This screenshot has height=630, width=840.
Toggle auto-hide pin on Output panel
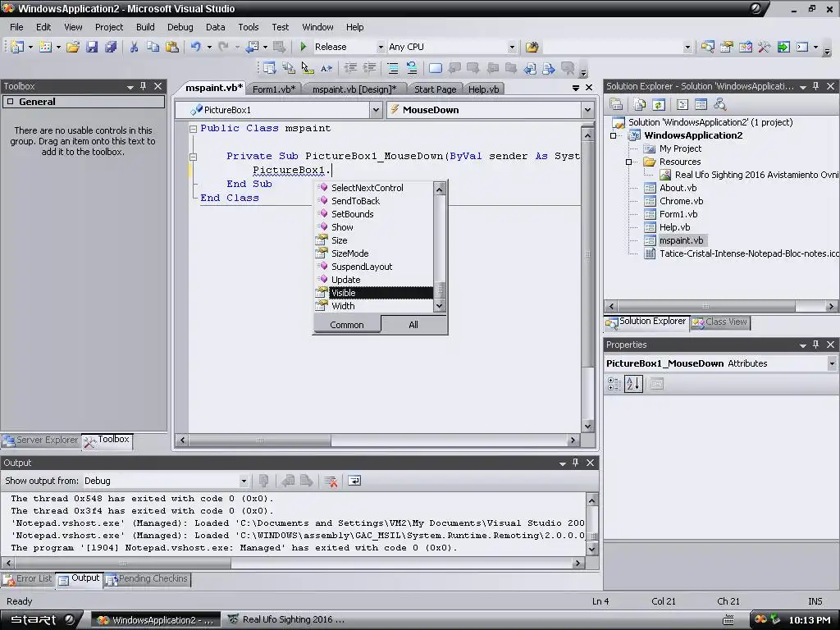coord(575,463)
